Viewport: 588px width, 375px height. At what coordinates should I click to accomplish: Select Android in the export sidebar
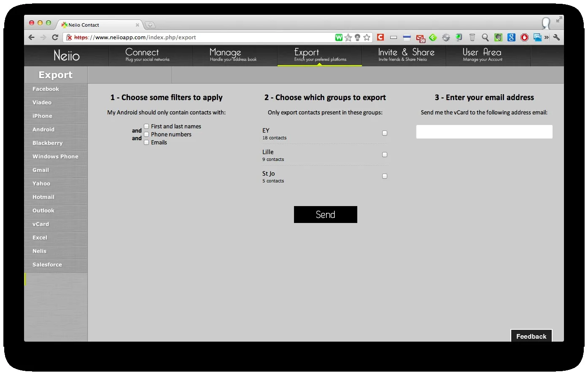tap(56, 130)
